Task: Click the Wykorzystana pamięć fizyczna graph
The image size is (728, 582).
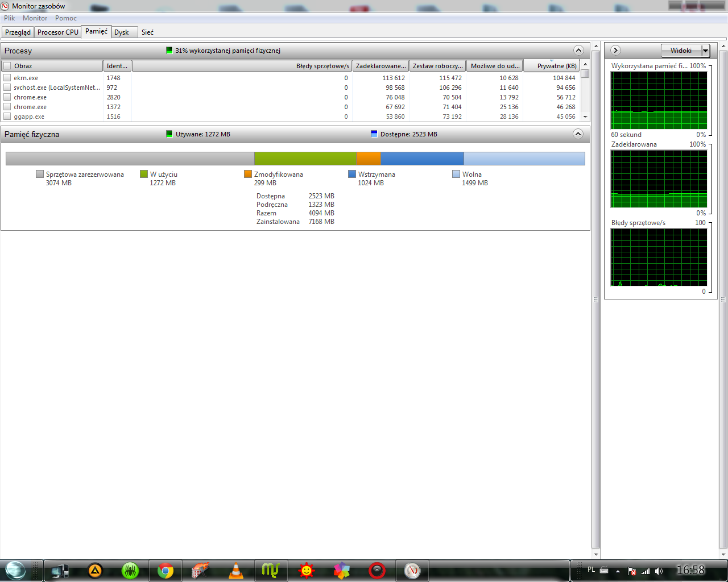Action: pos(659,101)
